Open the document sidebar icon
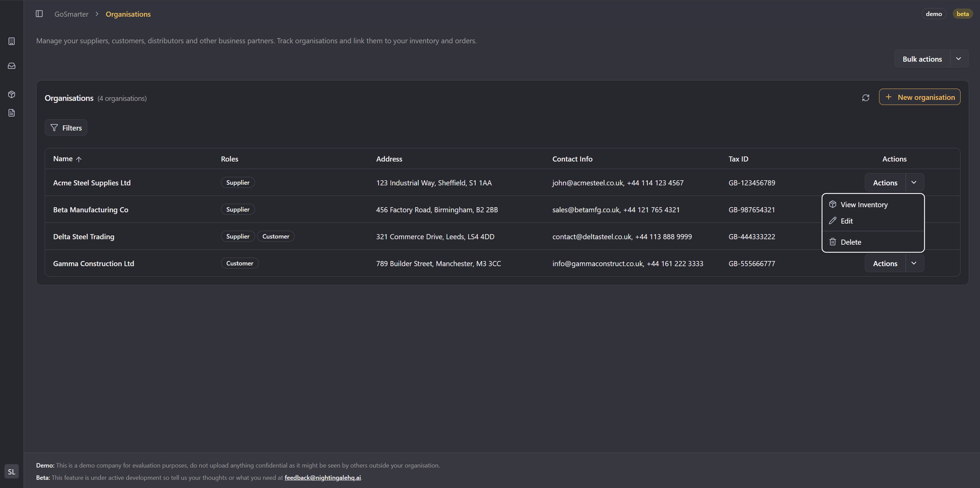This screenshot has width=980, height=488. (11, 113)
